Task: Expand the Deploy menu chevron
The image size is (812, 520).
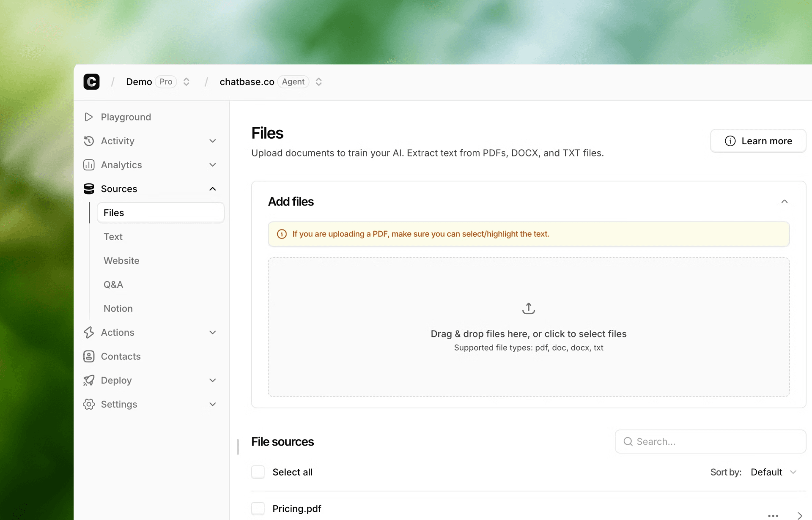Action: (x=213, y=380)
